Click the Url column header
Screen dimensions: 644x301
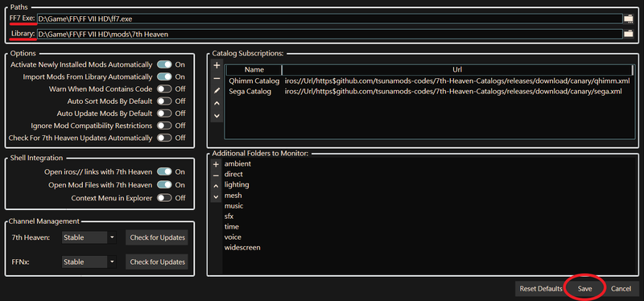coord(457,70)
